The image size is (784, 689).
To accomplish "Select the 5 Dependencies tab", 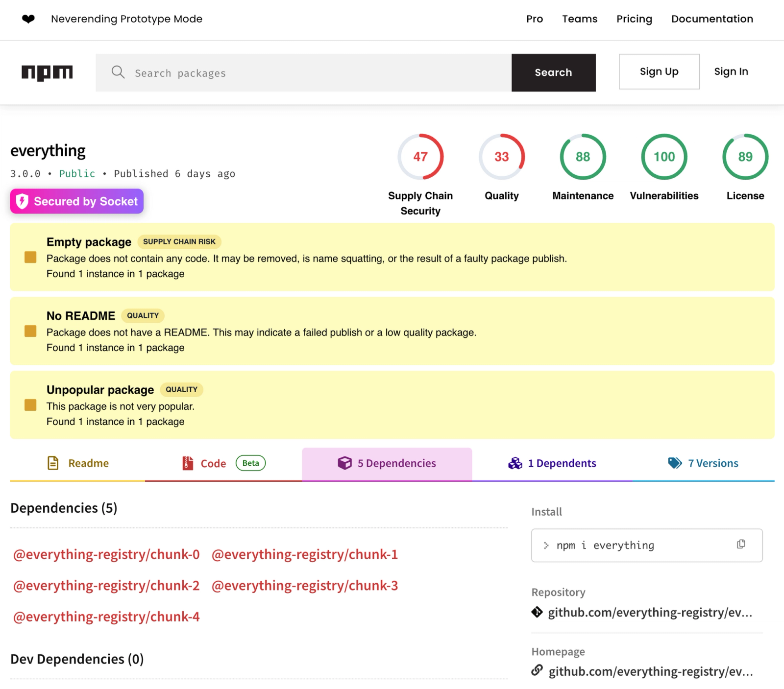I will 387,464.
